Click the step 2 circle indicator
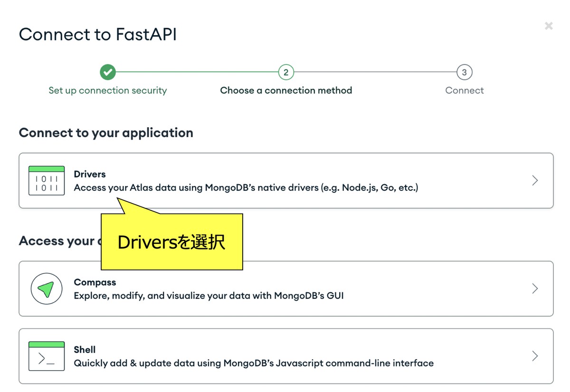Screen dimensions: 570x392 (x=286, y=73)
